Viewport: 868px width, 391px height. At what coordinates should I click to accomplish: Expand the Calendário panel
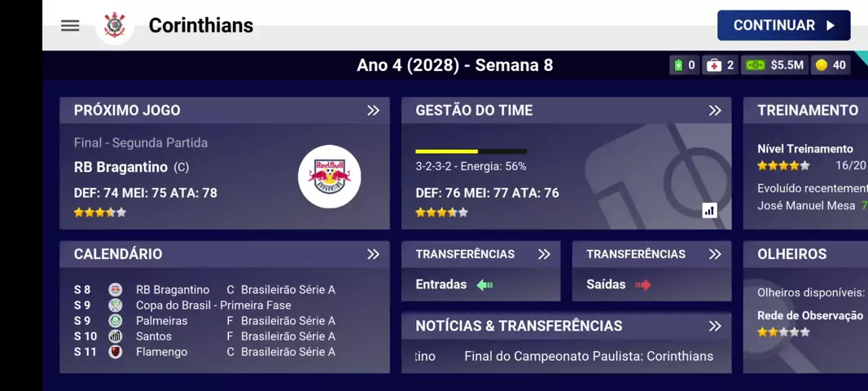[373, 254]
